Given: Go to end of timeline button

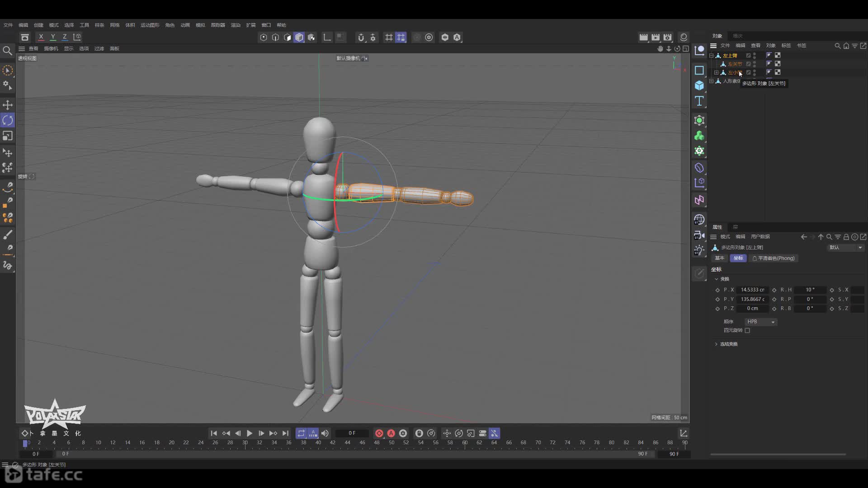Looking at the screenshot, I should coord(285,433).
